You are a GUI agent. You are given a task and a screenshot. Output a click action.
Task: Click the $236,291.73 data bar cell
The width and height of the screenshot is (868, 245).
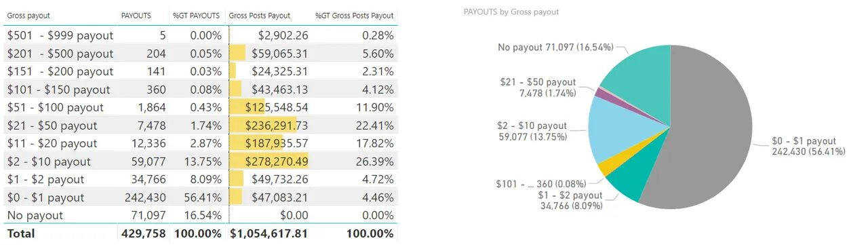tap(269, 126)
